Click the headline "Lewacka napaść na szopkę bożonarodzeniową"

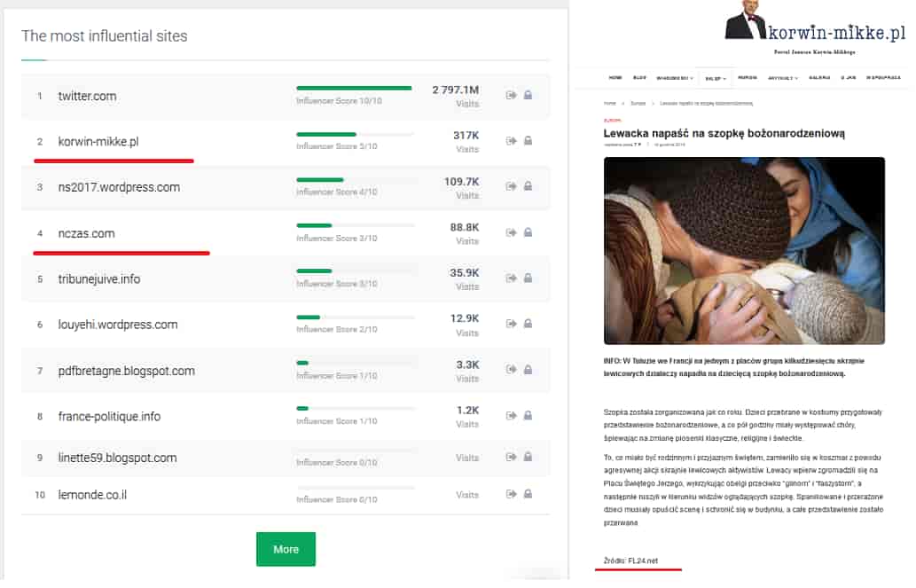click(724, 133)
